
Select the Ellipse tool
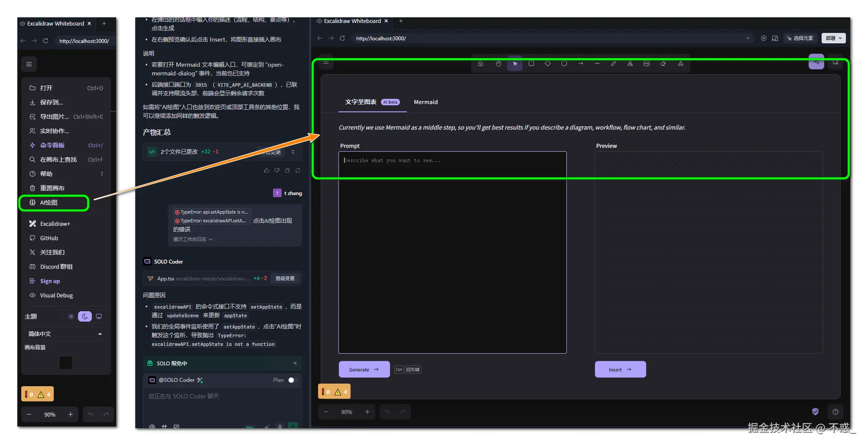(x=564, y=64)
